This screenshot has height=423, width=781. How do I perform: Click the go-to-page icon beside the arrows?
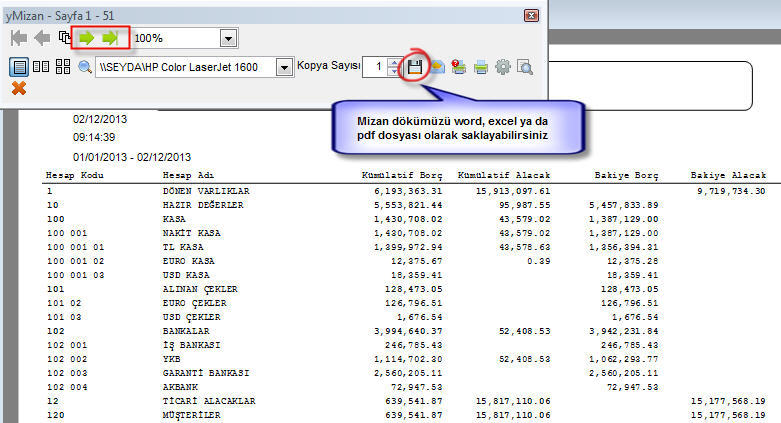[65, 38]
